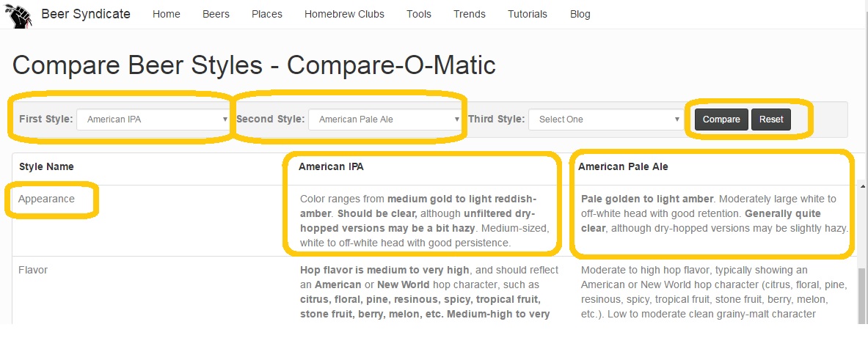Expand the Second Style American Pale Ale dropdown
The image size is (868, 349).
384,119
